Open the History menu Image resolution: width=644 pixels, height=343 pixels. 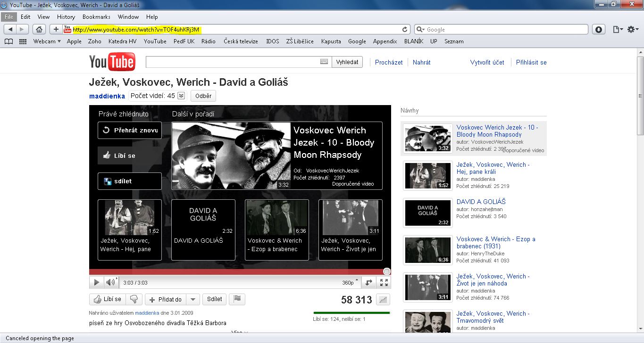click(66, 16)
